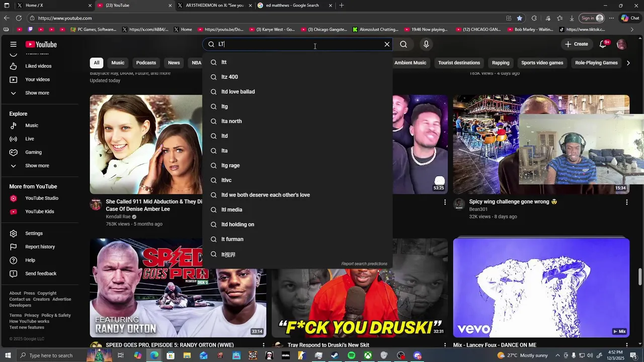Click the YouTube logo

click(41, 44)
